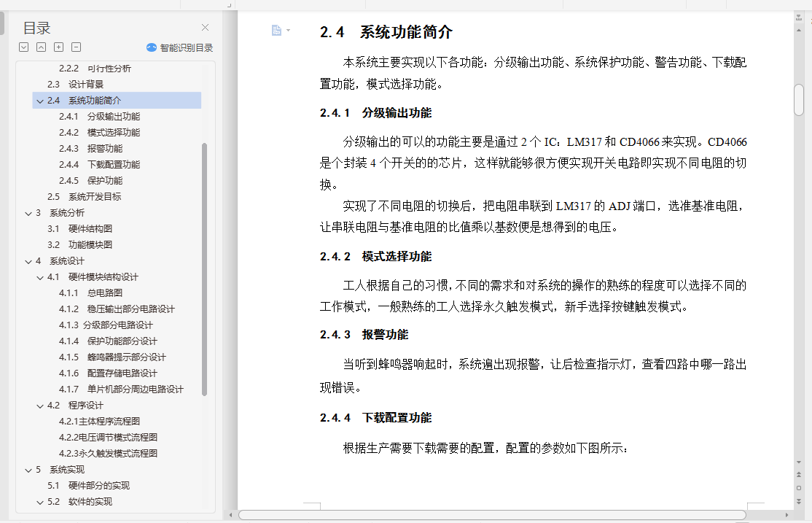Click next page double-arrow button

(799, 501)
